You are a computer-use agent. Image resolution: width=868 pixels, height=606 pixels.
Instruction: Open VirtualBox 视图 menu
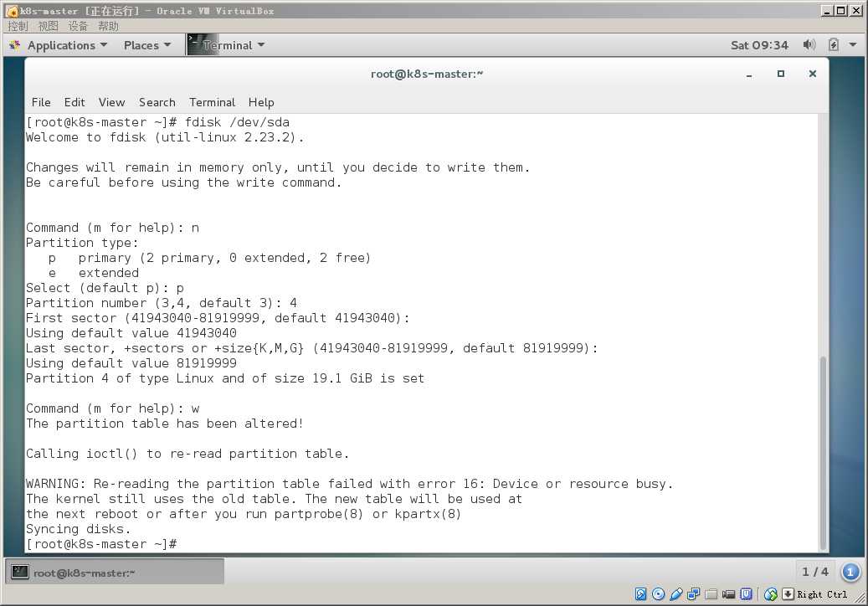coord(49,26)
